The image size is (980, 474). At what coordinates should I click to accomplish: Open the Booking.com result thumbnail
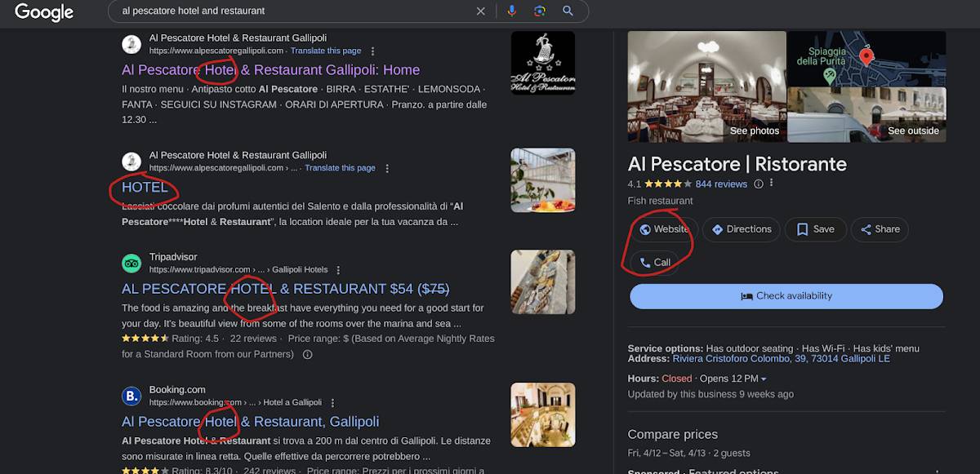click(543, 414)
